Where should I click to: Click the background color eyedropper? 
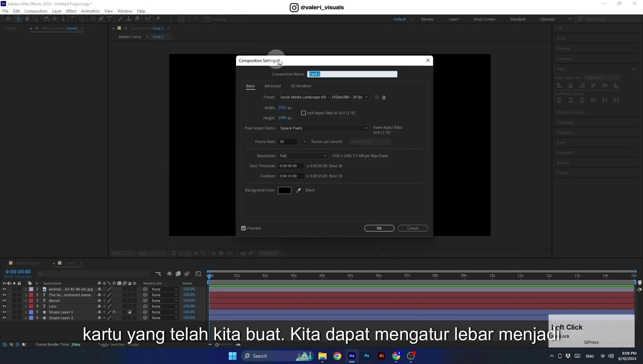coord(298,190)
